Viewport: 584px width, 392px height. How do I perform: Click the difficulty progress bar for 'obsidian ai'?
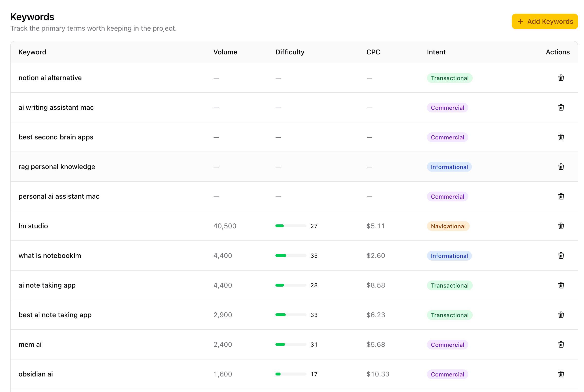point(291,374)
